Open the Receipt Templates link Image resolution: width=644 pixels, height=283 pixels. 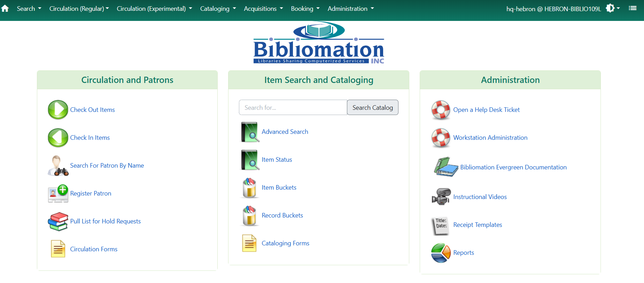478,225
